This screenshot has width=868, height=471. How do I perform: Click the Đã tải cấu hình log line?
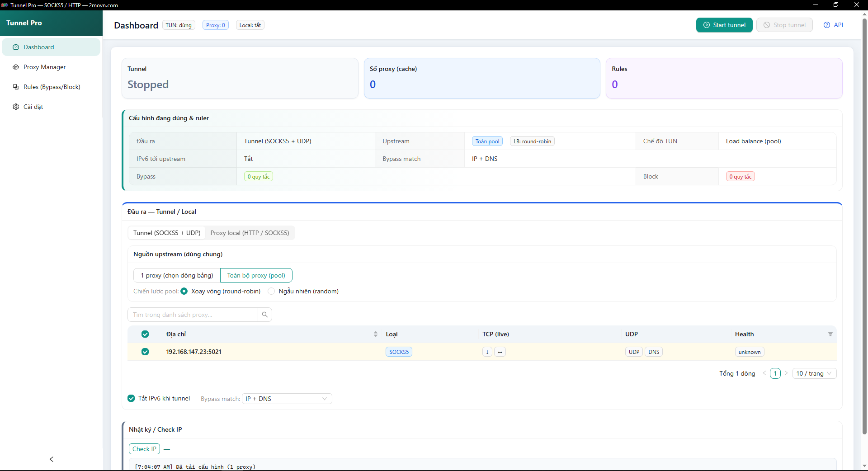(x=195, y=467)
